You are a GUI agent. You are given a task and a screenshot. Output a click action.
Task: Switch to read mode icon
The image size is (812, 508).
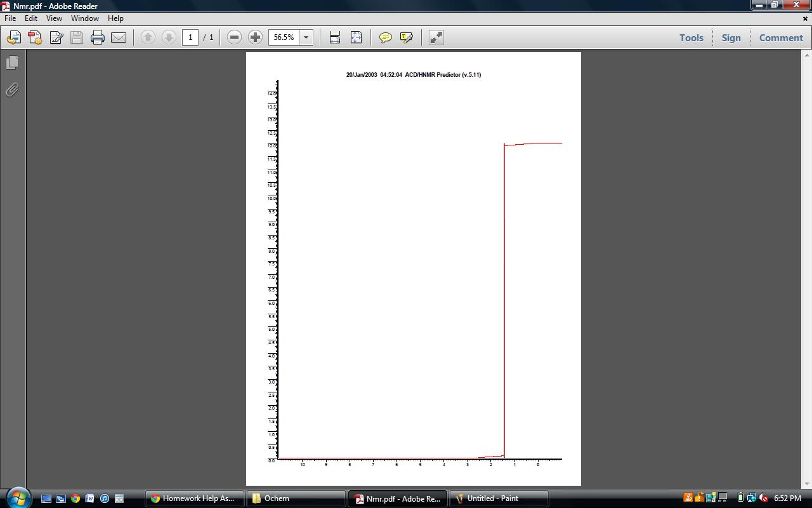pos(436,37)
